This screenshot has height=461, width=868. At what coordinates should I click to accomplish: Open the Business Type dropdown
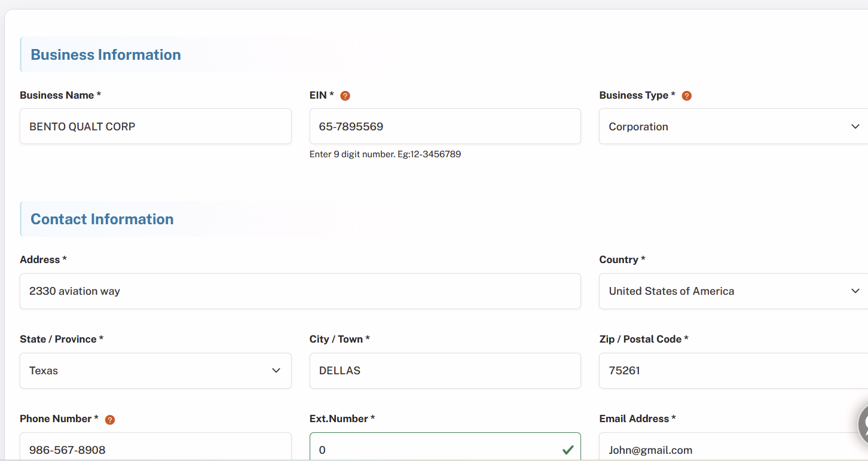click(x=733, y=126)
